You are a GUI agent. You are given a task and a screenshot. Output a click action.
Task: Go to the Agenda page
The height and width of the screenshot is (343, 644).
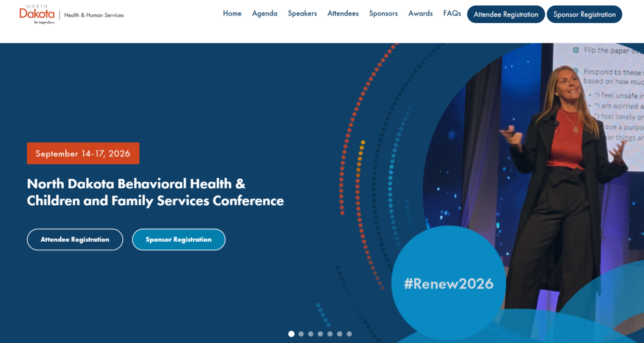coord(265,14)
